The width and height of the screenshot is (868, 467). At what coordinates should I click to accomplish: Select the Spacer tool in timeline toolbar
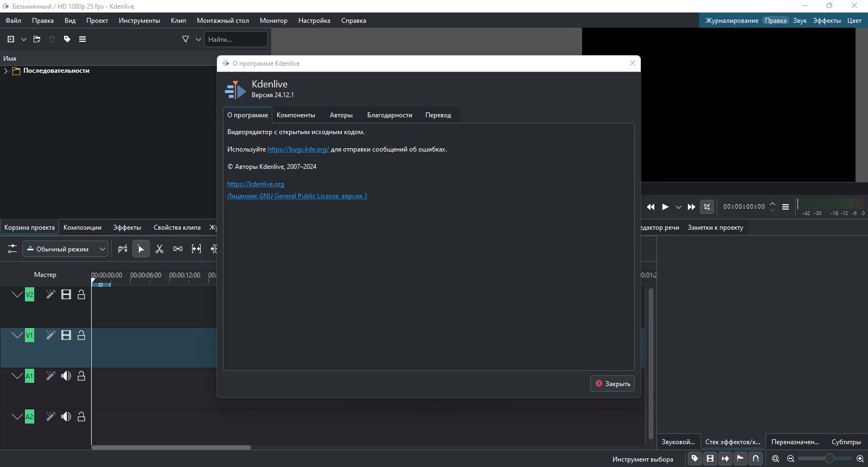point(178,249)
